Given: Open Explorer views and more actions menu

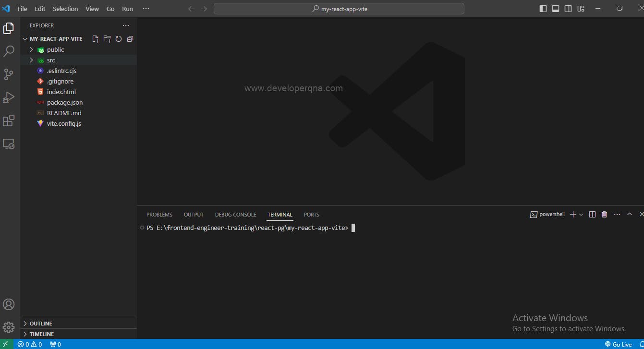Looking at the screenshot, I should pyautogui.click(x=126, y=25).
